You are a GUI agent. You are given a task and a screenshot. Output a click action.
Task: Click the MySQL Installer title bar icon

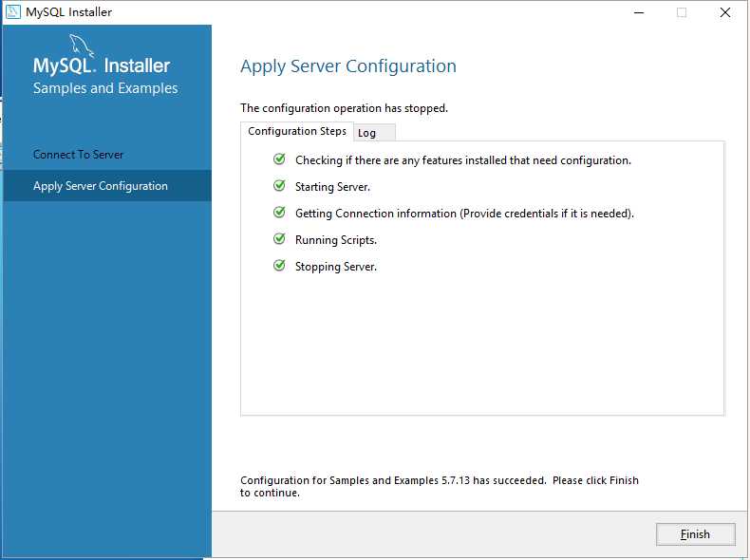[x=13, y=11]
